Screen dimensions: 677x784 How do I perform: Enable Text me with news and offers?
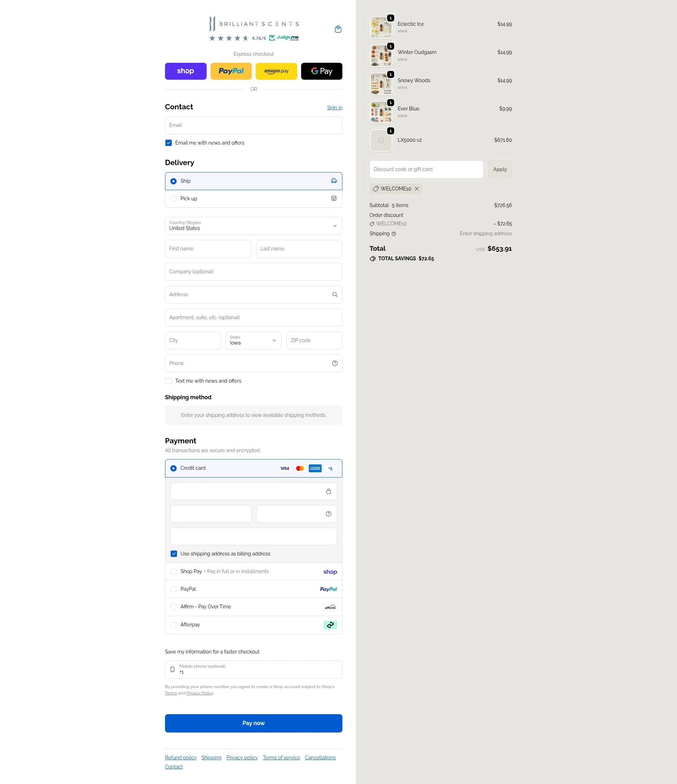point(168,381)
